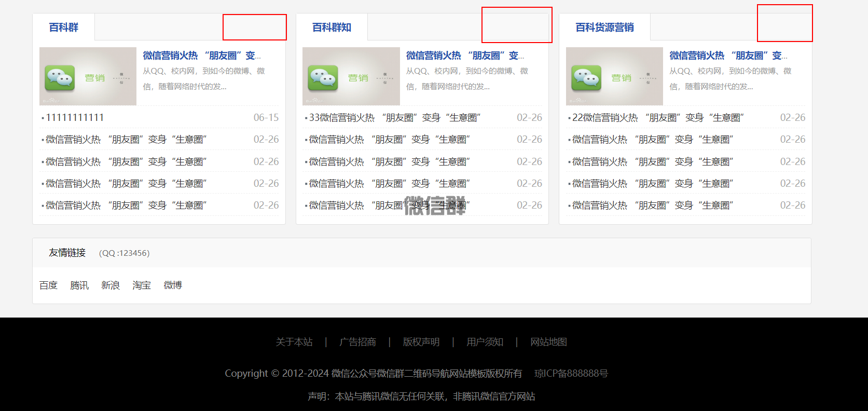
Task: Visit the 腾讯 friendly link
Action: coord(79,285)
